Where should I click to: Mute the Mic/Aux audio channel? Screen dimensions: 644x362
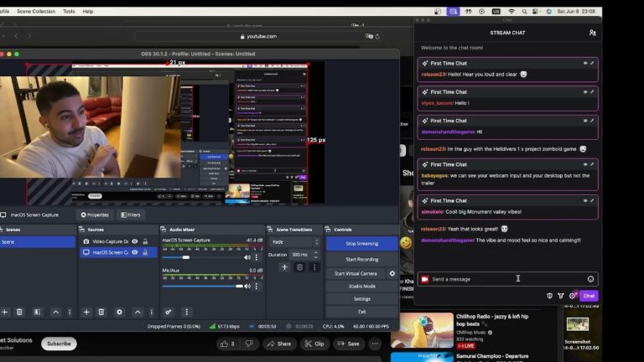click(247, 286)
